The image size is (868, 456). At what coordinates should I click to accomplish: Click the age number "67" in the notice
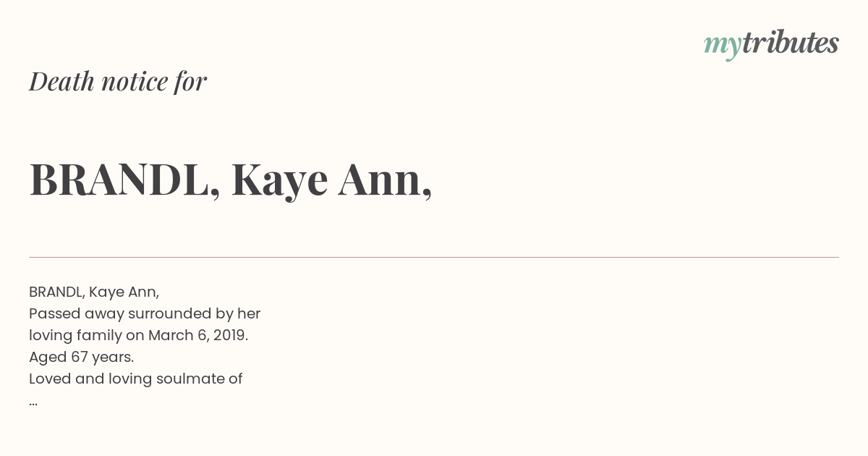point(80,357)
